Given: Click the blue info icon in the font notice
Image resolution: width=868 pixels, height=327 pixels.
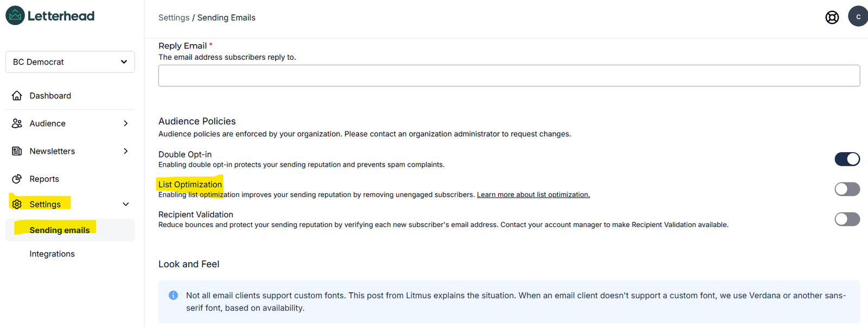Looking at the screenshot, I should [174, 295].
